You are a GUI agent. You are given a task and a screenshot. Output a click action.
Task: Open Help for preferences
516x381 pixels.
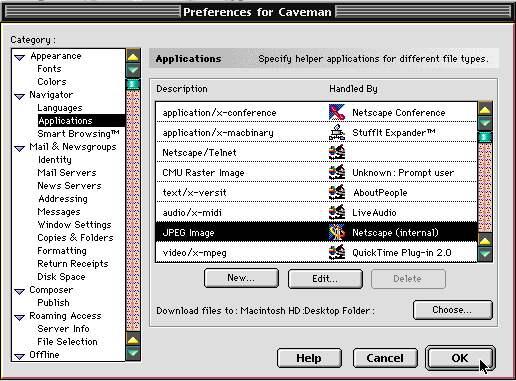pyautogui.click(x=309, y=358)
